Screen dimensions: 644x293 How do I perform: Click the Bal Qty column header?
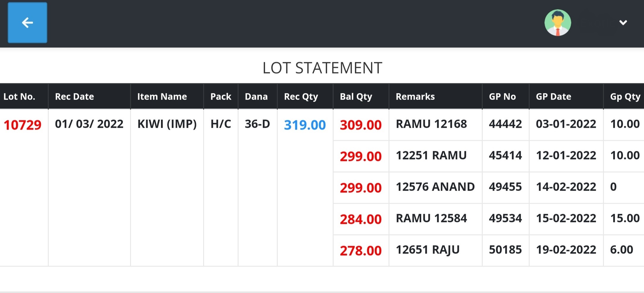(x=356, y=97)
